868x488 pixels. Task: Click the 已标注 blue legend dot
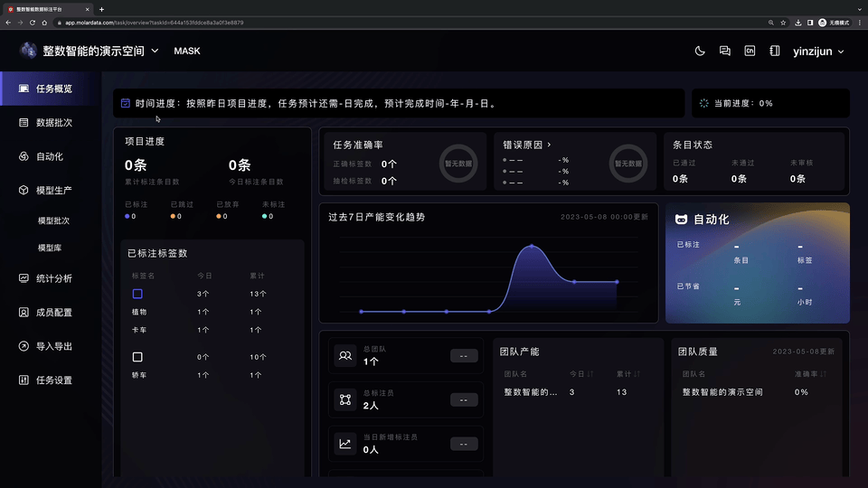tap(127, 216)
